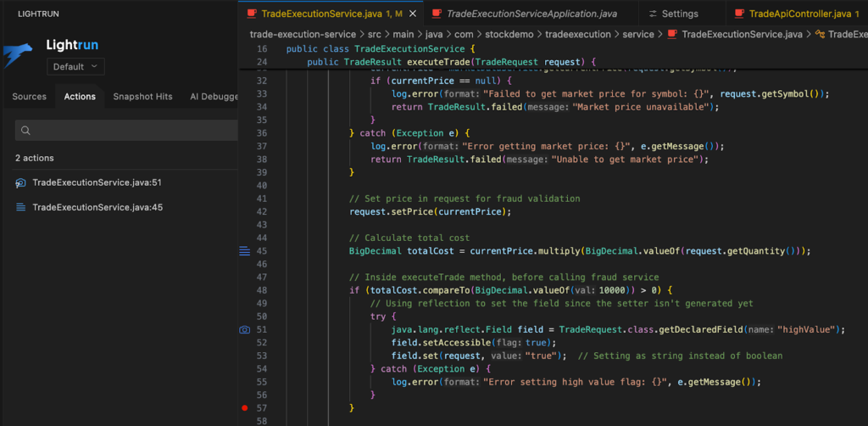868x426 pixels.
Task: Click the Settings tab icon
Action: click(652, 14)
